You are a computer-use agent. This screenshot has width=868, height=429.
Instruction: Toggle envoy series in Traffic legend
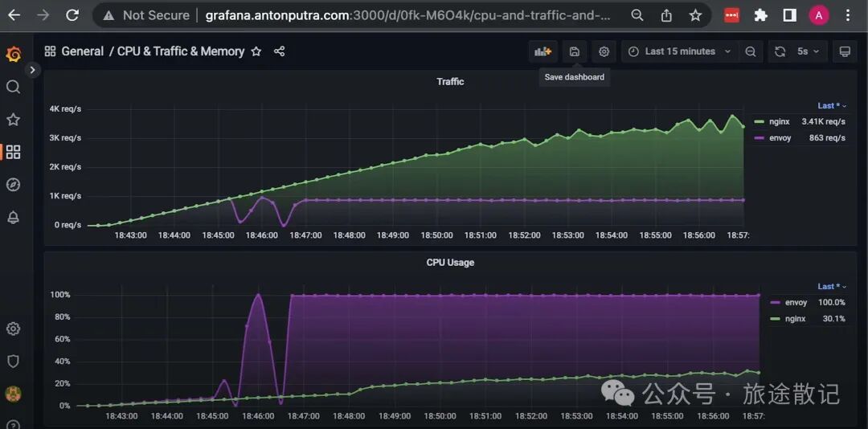point(780,138)
